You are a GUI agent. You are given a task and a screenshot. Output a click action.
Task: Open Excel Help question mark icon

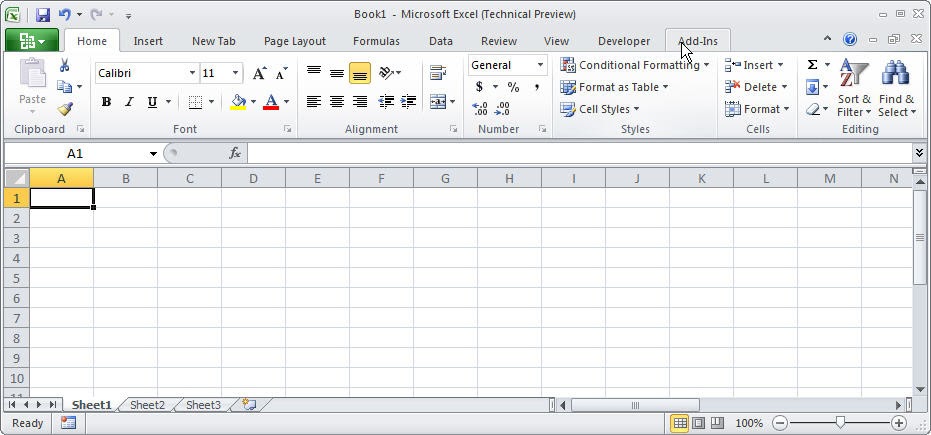click(850, 40)
